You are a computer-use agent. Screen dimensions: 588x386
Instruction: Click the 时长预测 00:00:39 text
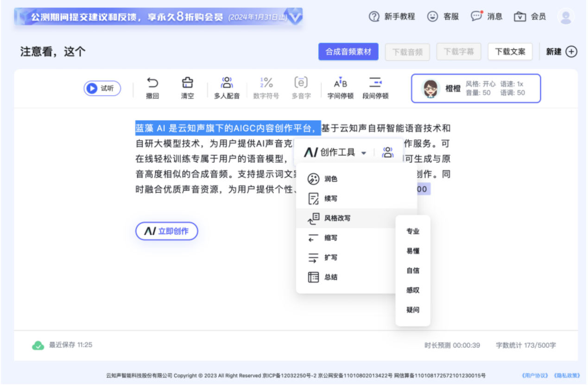(452, 345)
